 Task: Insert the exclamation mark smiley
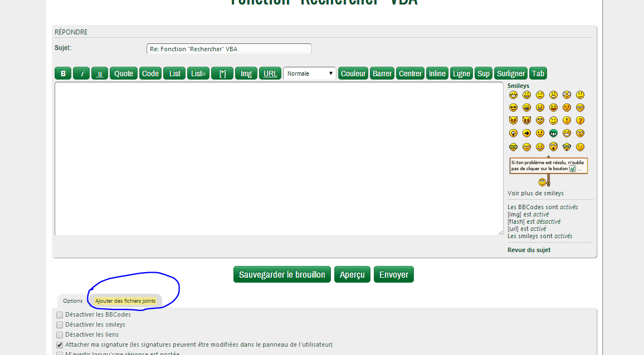click(567, 120)
